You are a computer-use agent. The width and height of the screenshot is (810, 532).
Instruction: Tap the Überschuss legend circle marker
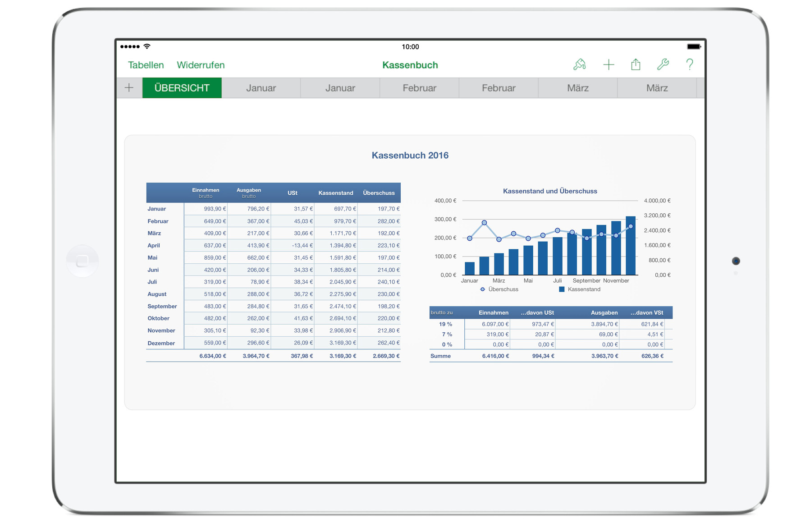483,289
